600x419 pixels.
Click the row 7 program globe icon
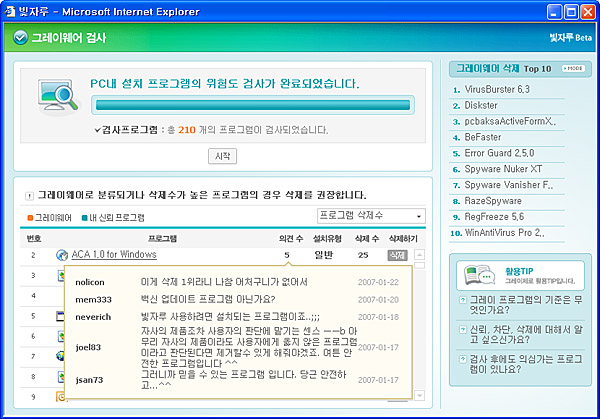pyautogui.click(x=60, y=357)
